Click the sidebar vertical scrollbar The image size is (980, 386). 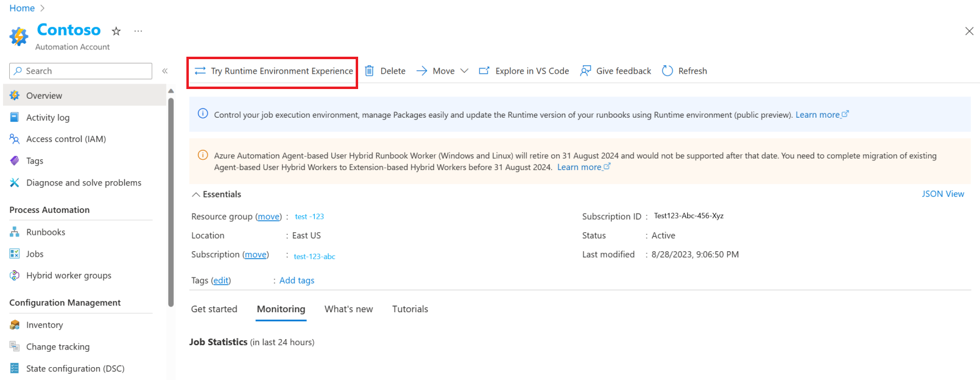(171, 201)
